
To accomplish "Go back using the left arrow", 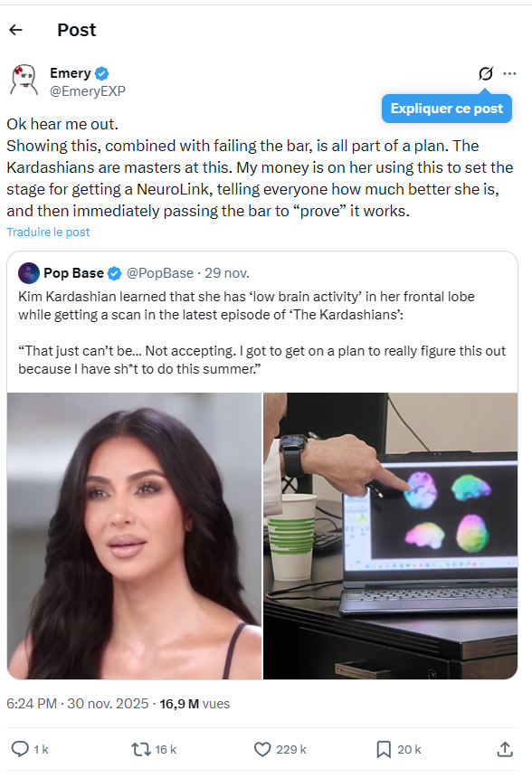I will [x=16, y=30].
